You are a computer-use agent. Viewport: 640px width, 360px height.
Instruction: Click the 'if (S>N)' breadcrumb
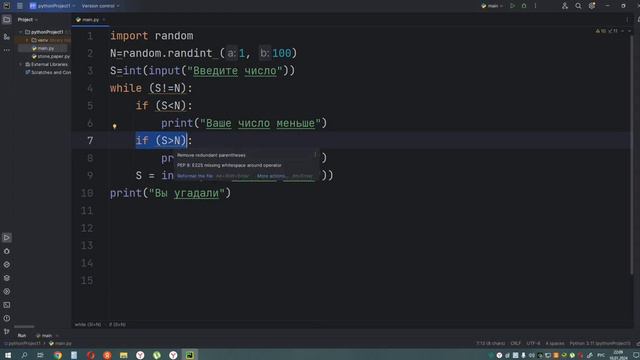(x=117, y=324)
